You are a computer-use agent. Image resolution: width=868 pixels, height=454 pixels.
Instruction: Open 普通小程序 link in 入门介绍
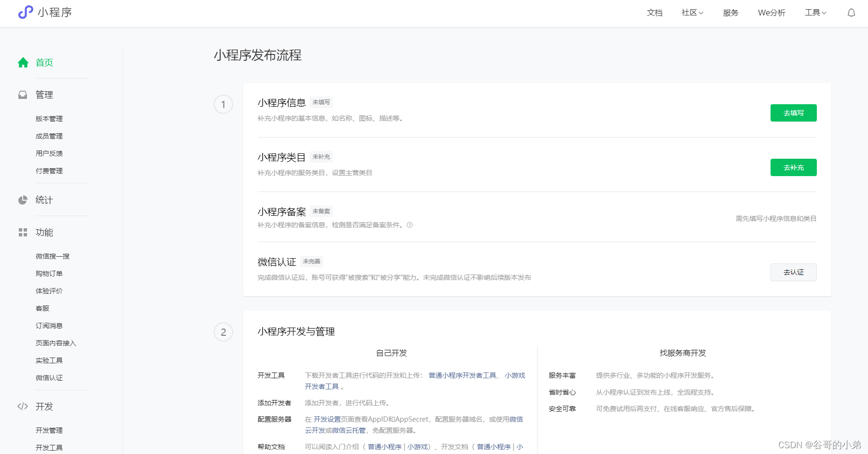click(385, 447)
